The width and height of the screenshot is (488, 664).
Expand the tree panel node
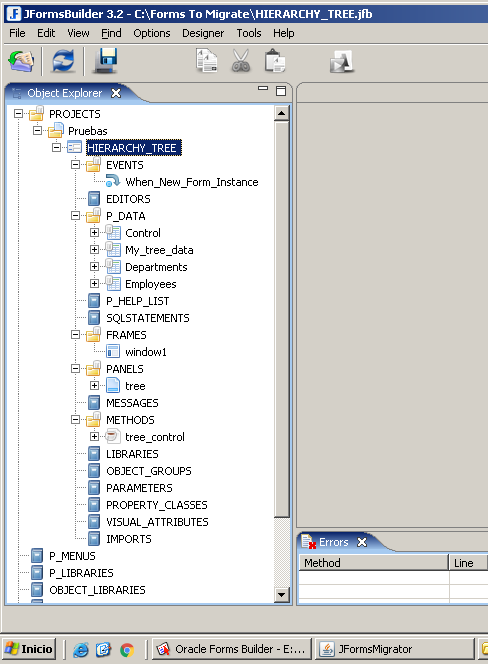[94, 385]
